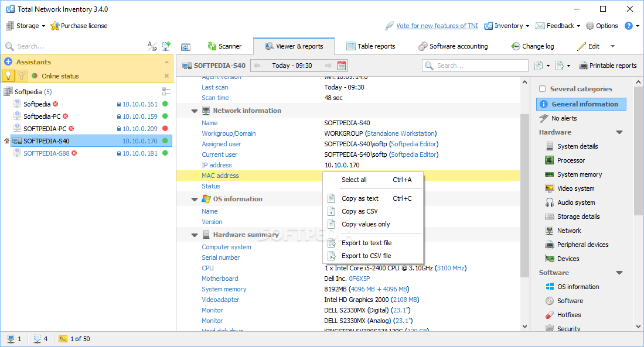Open the snapshot calendar icon
This screenshot has height=347, width=644.
click(x=342, y=66)
